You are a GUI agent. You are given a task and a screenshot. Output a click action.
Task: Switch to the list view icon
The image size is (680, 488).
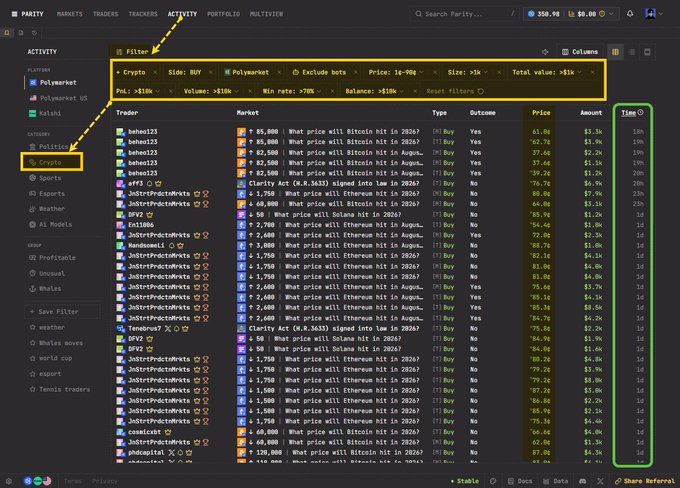tap(631, 52)
